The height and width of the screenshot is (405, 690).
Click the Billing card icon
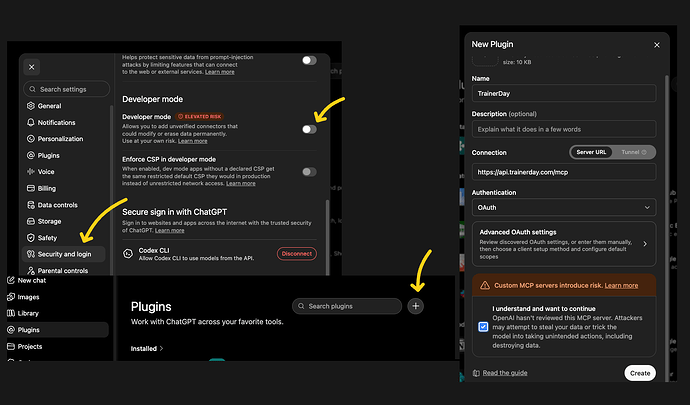tap(31, 188)
